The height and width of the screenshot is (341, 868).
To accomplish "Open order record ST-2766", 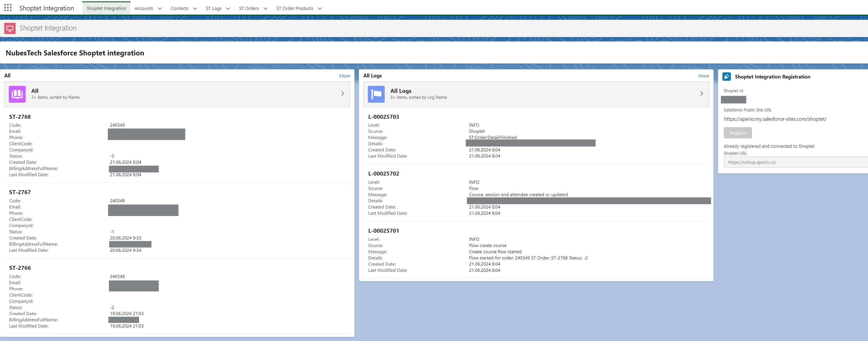I will [x=20, y=268].
